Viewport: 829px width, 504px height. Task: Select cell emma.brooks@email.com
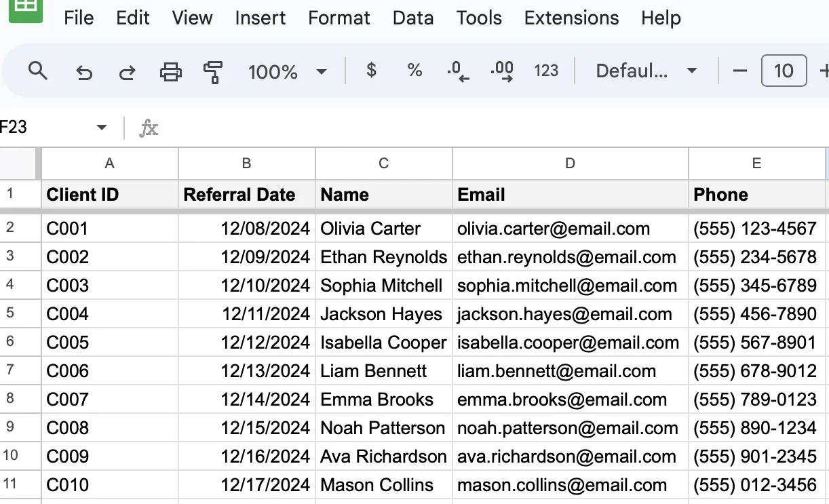(x=571, y=400)
